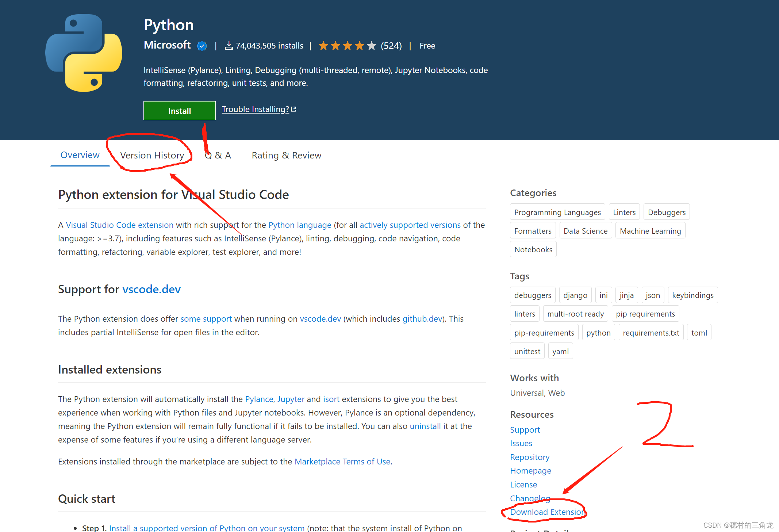
Task: Open the Rating & Review tab
Action: tap(287, 155)
